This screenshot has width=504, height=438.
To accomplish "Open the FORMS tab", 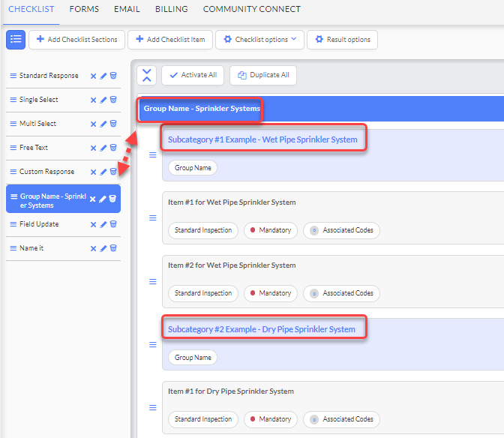I will click(84, 9).
